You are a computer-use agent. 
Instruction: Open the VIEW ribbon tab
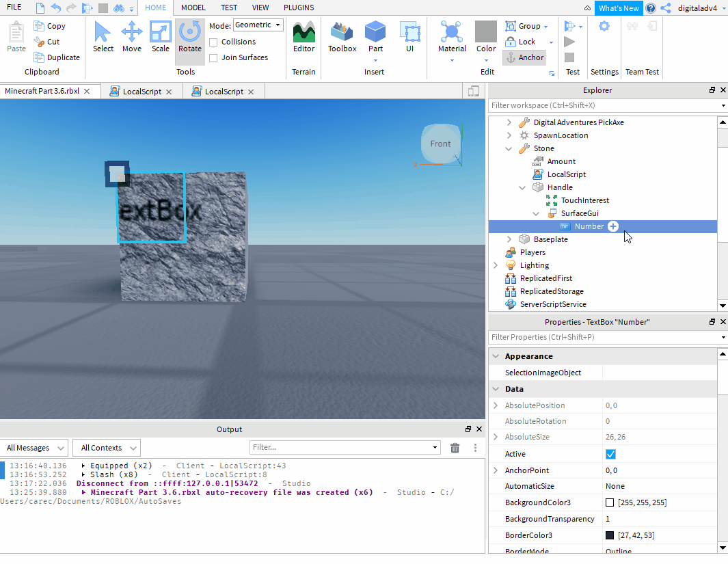(260, 8)
